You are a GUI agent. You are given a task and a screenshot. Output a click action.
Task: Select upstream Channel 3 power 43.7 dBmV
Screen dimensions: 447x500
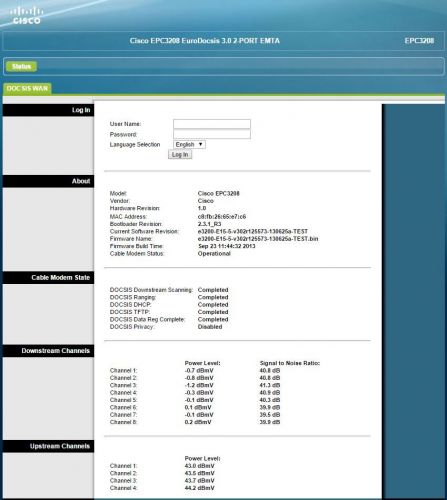(200, 481)
